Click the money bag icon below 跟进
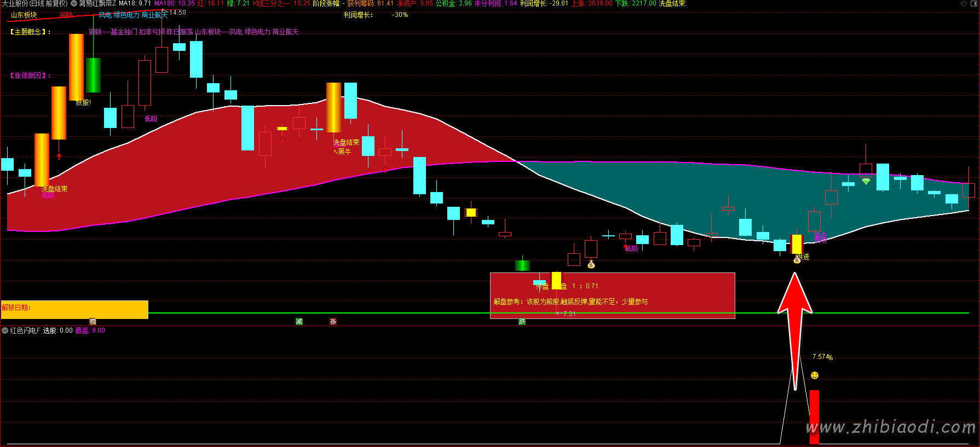980x447 pixels. (797, 260)
